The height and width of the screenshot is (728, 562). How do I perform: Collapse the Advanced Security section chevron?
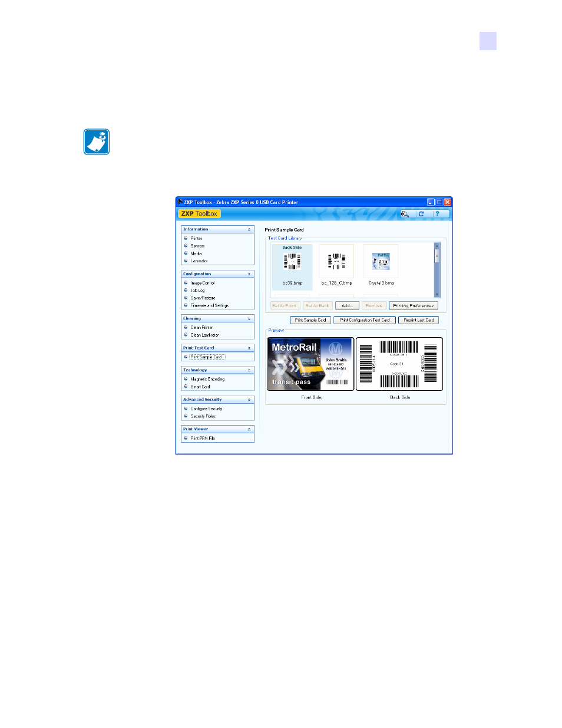249,400
